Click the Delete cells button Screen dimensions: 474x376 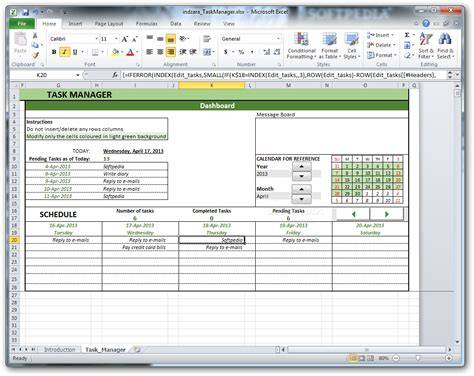pos(381,45)
